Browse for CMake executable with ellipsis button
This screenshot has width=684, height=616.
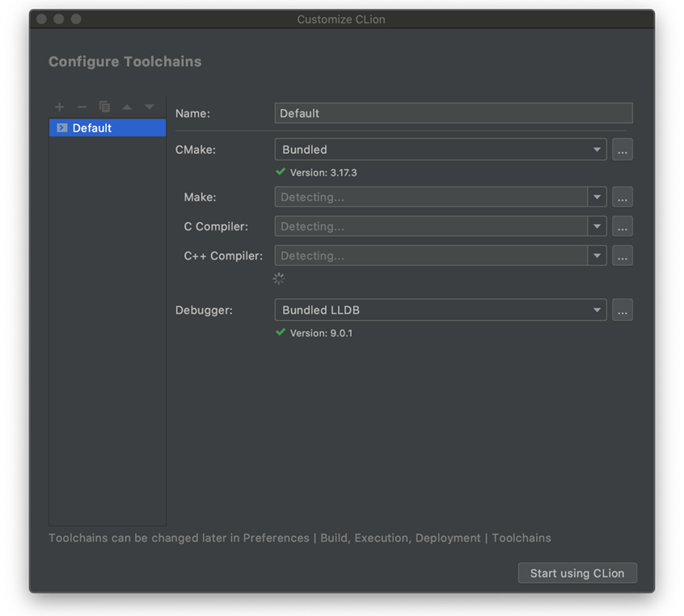(x=623, y=150)
